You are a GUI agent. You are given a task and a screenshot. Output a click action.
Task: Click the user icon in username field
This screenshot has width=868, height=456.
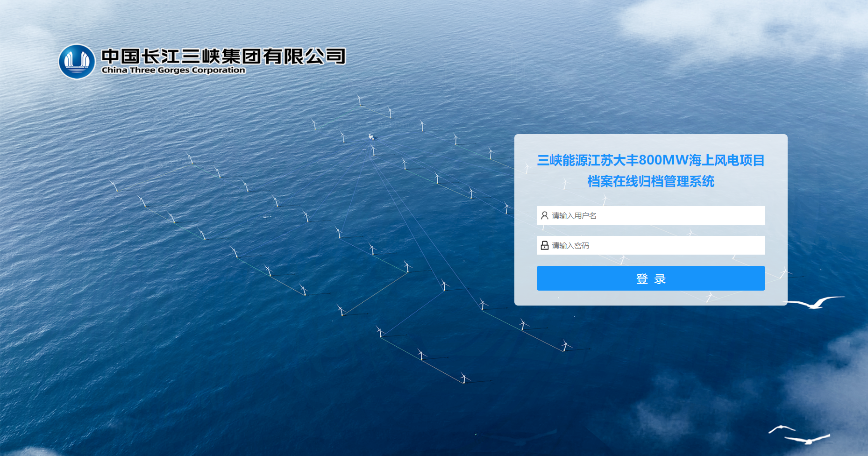coord(545,215)
